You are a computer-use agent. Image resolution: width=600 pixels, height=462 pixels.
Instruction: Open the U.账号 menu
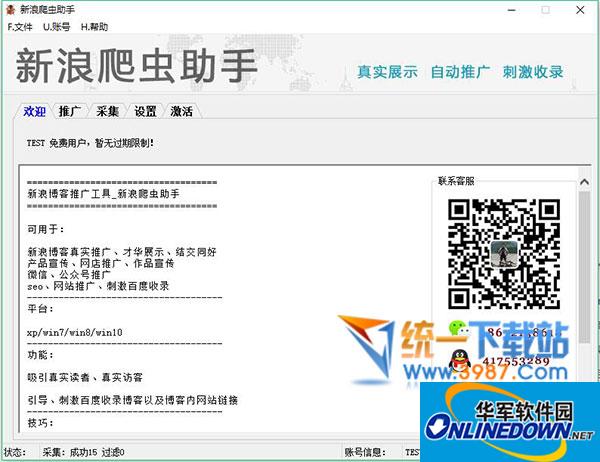pos(57,27)
